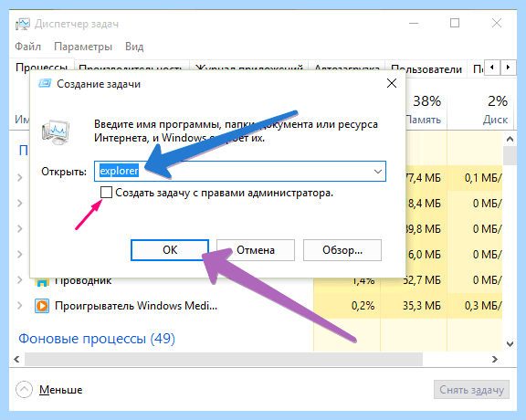Click the vertical scrollbar up arrow
This screenshot has width=526, height=420.
point(510,139)
